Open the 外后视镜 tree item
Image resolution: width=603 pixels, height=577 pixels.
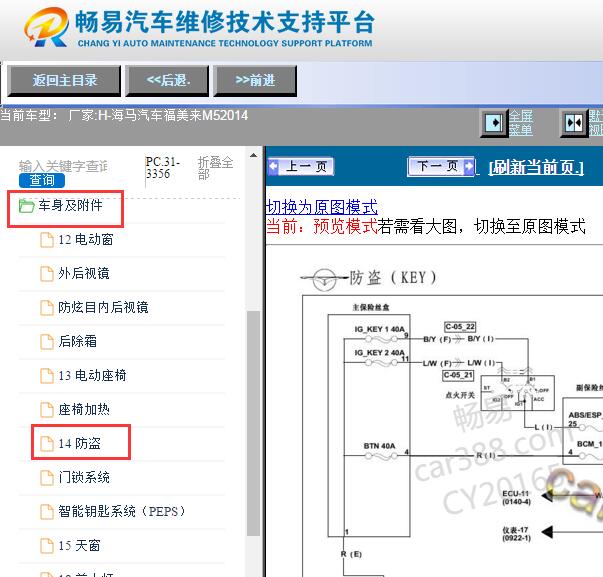pyautogui.click(x=84, y=273)
